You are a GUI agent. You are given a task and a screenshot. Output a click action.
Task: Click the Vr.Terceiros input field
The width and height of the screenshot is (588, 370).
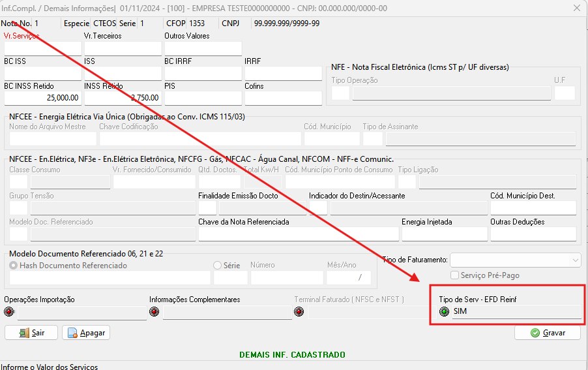[x=123, y=48]
